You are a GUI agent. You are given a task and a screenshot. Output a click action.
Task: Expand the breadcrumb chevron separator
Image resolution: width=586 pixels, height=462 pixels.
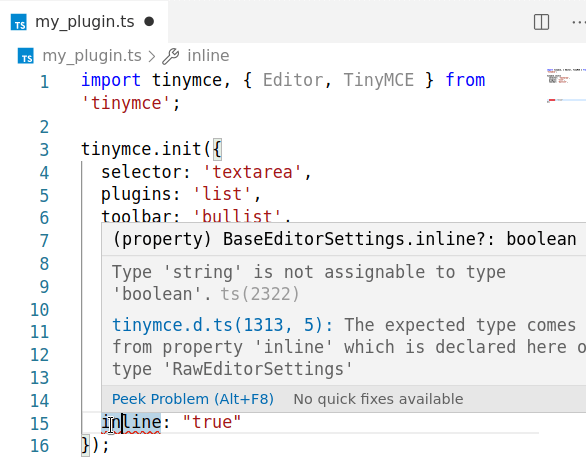pos(151,56)
